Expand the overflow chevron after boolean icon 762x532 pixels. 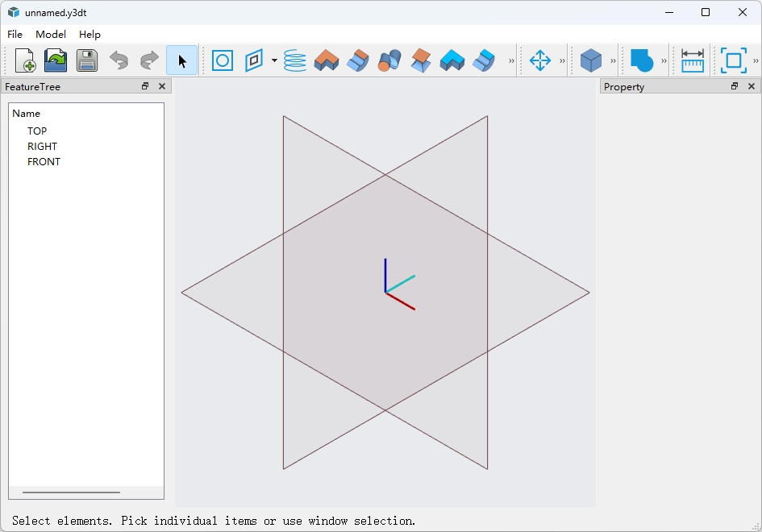click(664, 60)
